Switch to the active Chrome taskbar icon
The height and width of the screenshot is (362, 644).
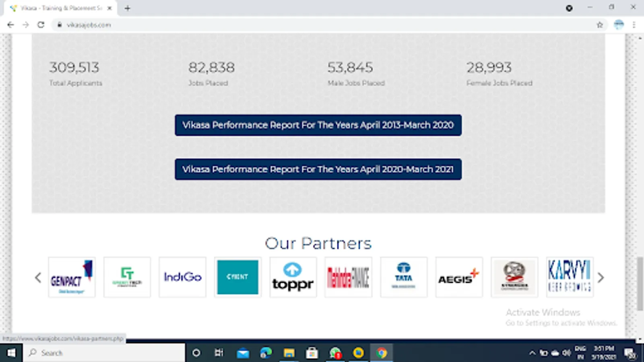coord(382,353)
